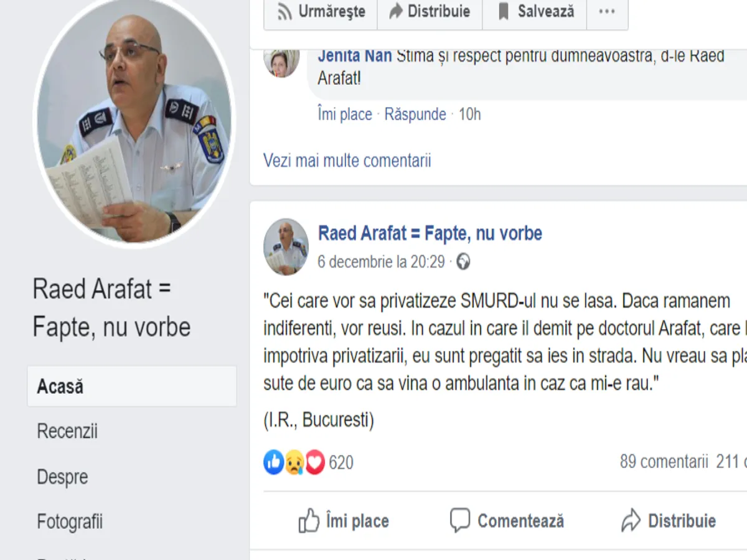This screenshot has height=560, width=747.
Task: Click the blue Like reaction icon
Action: pos(274,462)
